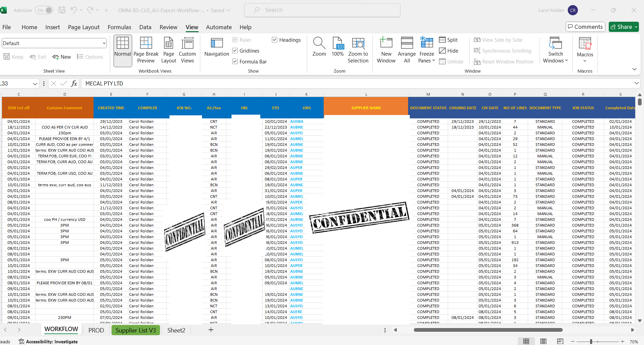The image size is (644, 345).
Task: Switch to Page Layout view
Action: click(x=168, y=51)
